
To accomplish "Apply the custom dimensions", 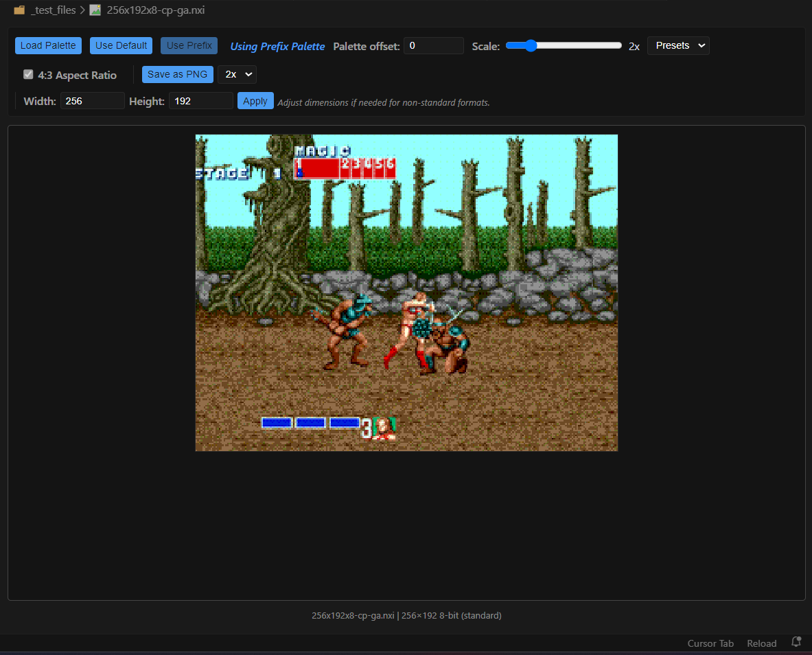I will [255, 101].
